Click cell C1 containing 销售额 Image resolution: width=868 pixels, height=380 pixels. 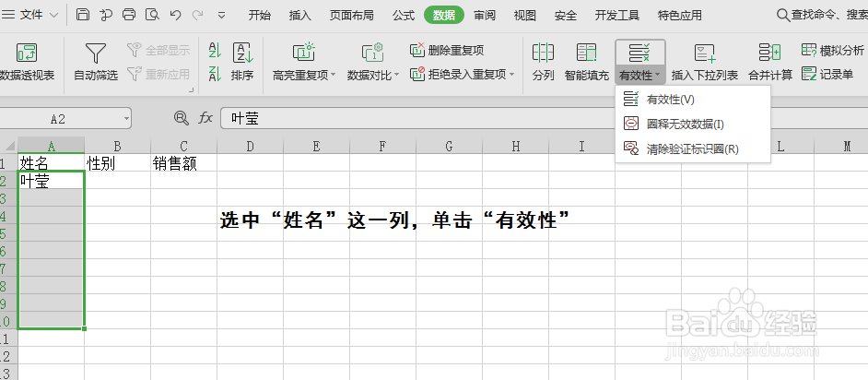point(183,163)
